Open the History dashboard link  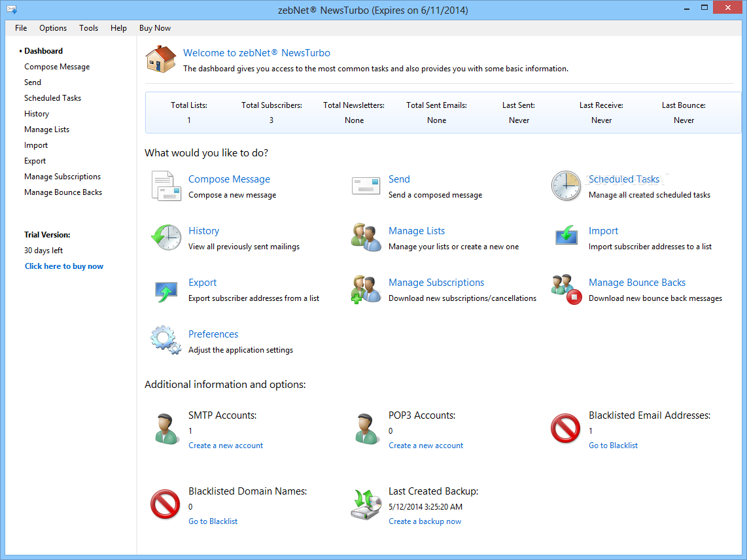click(204, 231)
